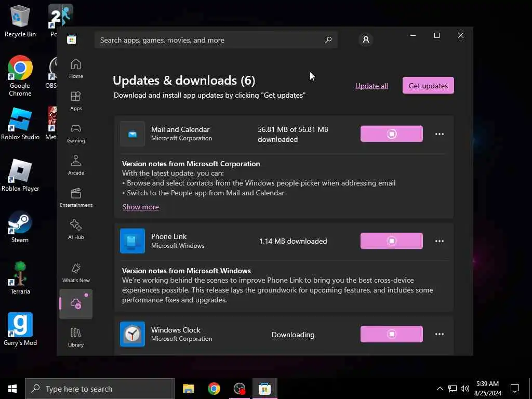This screenshot has width=532, height=399.
Task: Open the Library section
Action: (x=76, y=337)
